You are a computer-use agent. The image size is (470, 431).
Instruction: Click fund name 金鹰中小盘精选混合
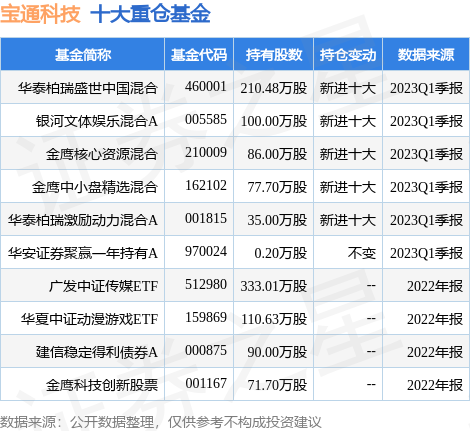coord(94,187)
